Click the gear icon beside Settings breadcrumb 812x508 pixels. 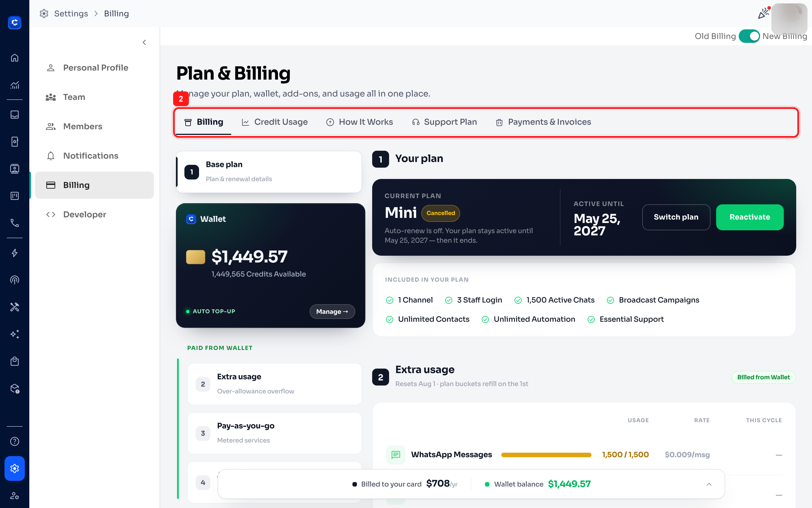point(44,14)
